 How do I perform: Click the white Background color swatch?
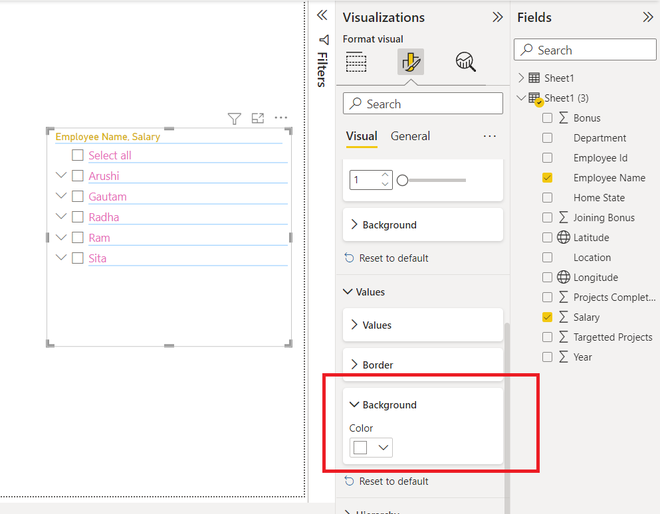point(360,447)
